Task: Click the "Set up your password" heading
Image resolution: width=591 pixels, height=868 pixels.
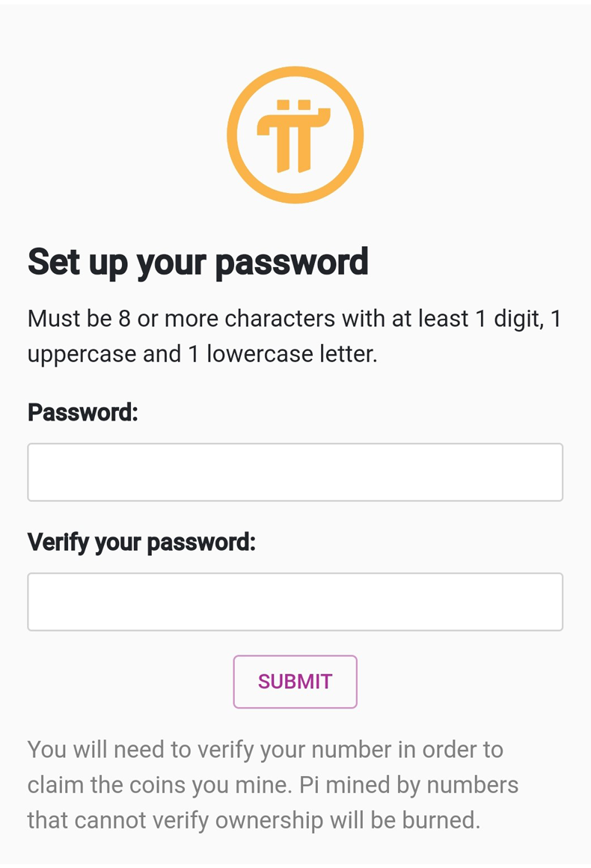Action: pyautogui.click(x=197, y=262)
